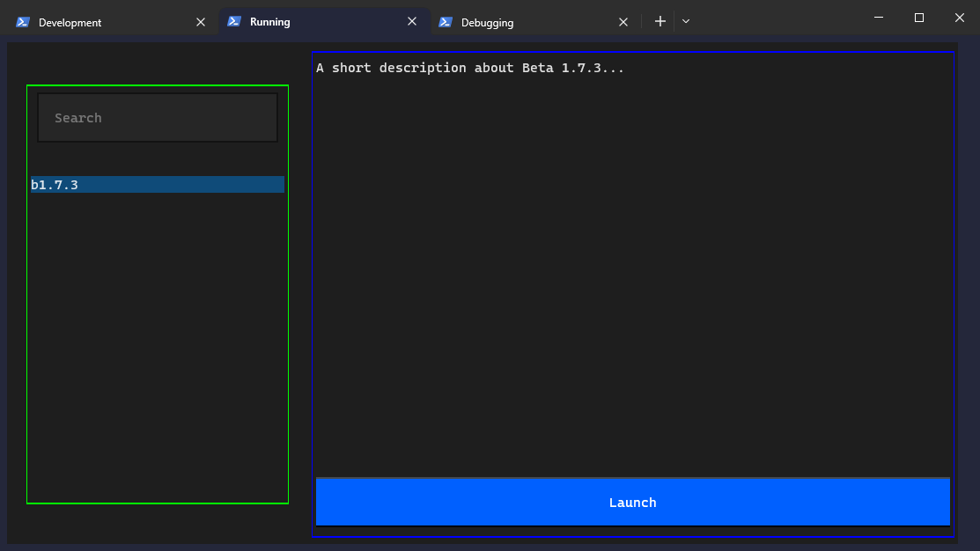Select the b1.7.3 version entry
980x551 pixels.
point(158,184)
